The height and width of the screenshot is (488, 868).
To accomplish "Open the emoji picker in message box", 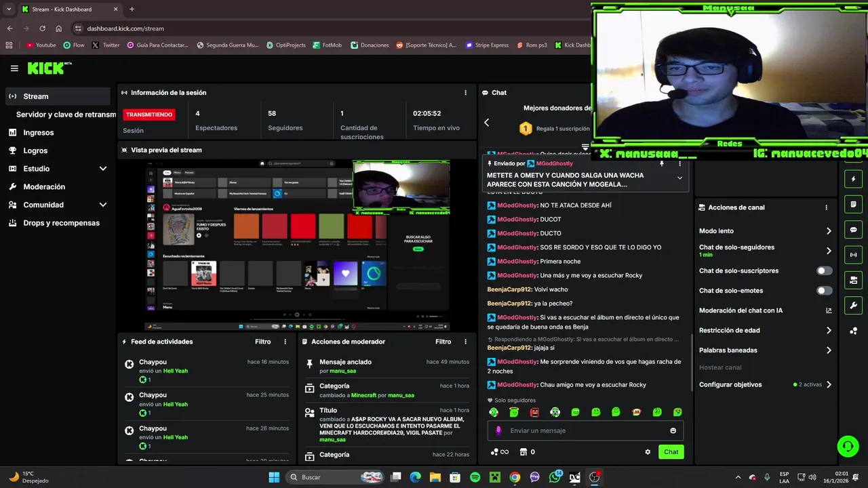I will click(673, 430).
